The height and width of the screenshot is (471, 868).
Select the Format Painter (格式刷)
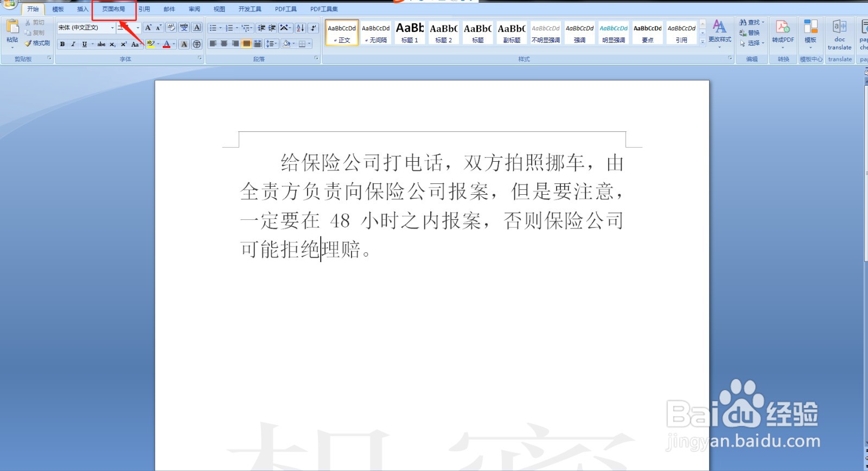pos(37,43)
